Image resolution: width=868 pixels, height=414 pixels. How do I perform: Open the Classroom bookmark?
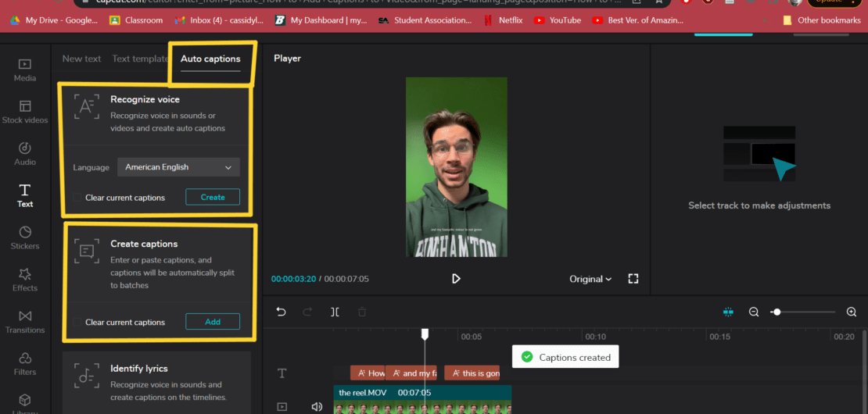(136, 20)
